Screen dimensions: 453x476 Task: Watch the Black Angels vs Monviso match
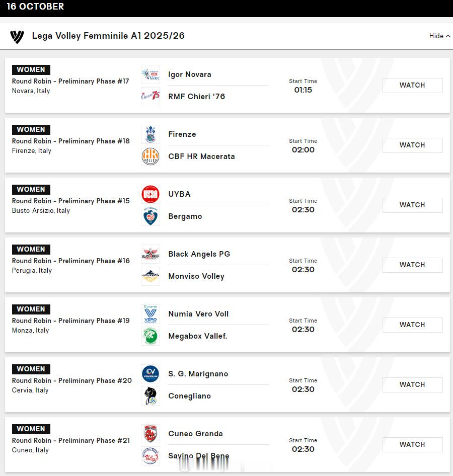[x=412, y=265]
